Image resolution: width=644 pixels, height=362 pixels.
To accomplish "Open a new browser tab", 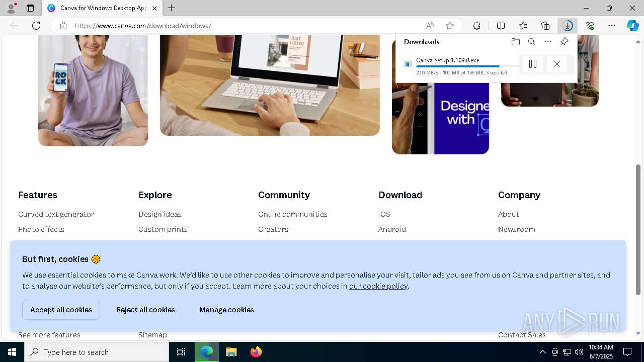I will point(172,8).
